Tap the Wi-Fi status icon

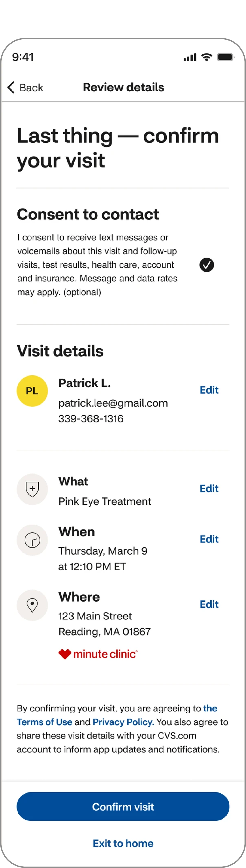click(206, 57)
